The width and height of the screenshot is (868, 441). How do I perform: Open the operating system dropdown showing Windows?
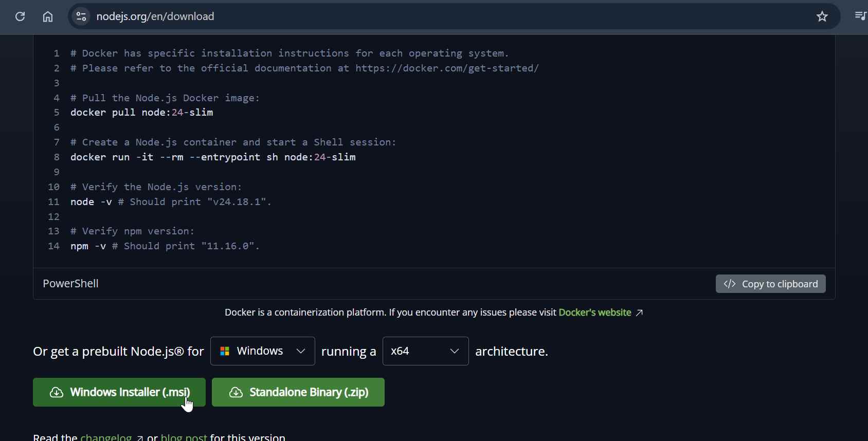coord(263,351)
